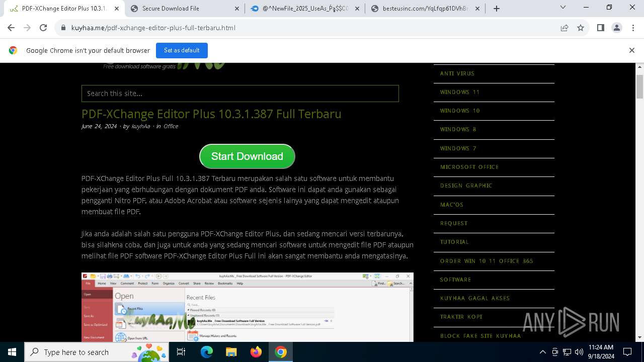644x362 pixels.
Task: Open Chrome three-dot menu
Action: 632,28
